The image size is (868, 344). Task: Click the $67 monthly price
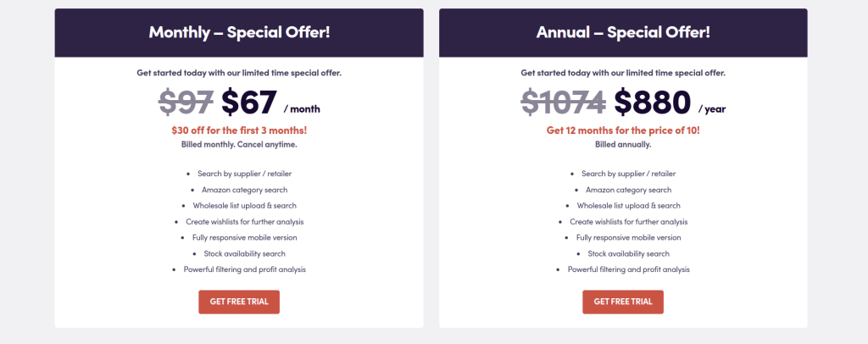point(248,103)
